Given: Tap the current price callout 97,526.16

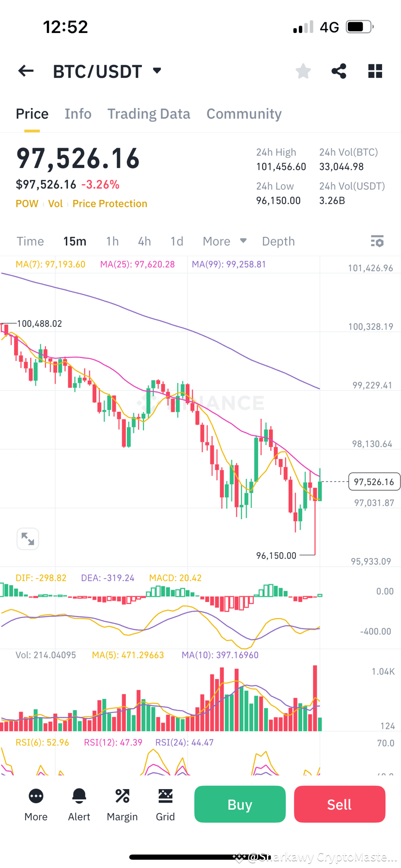Looking at the screenshot, I should 374,481.
